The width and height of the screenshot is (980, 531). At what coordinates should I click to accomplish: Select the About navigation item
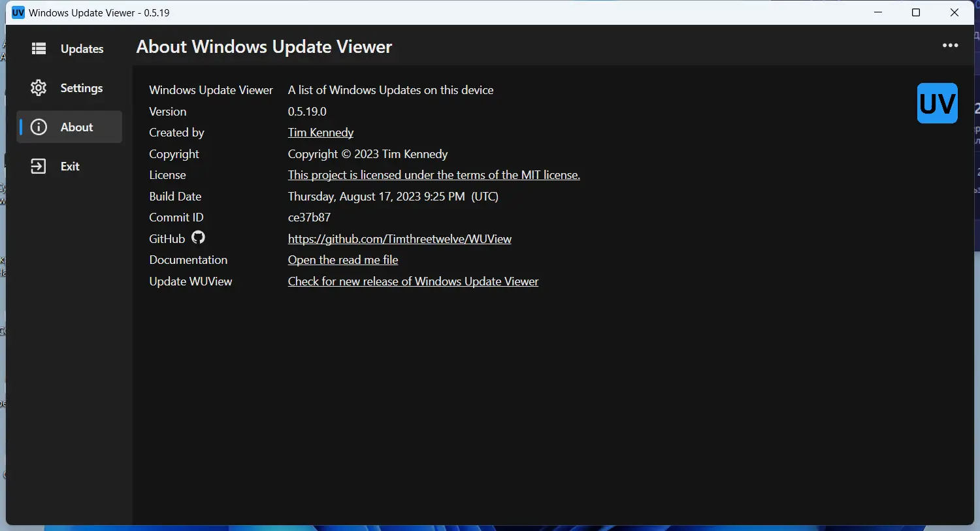click(69, 127)
